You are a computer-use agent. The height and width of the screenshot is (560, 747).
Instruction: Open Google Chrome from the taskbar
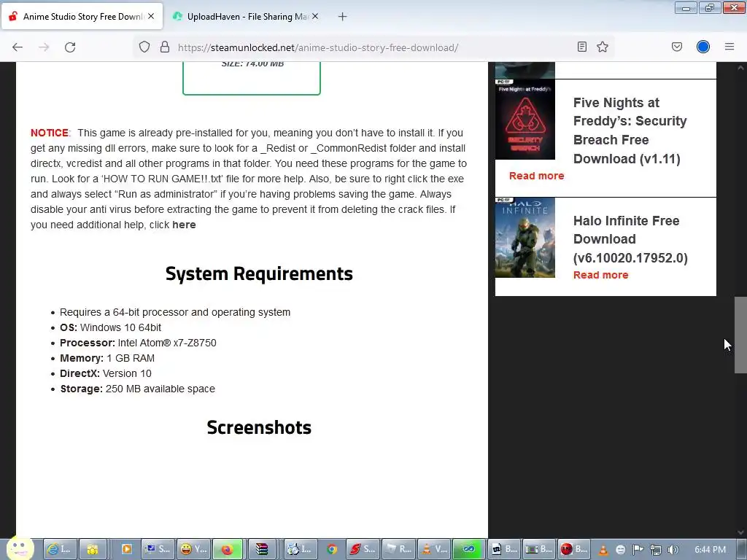click(332, 549)
